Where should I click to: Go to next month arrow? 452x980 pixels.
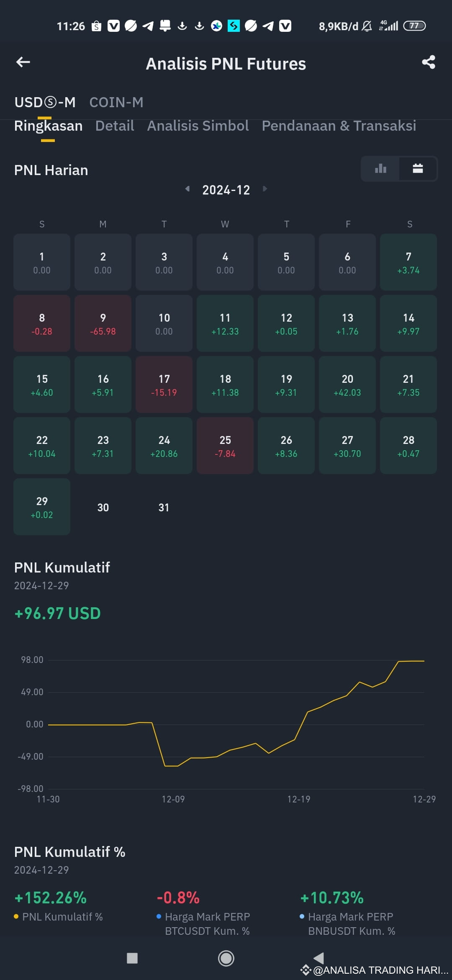(x=265, y=189)
